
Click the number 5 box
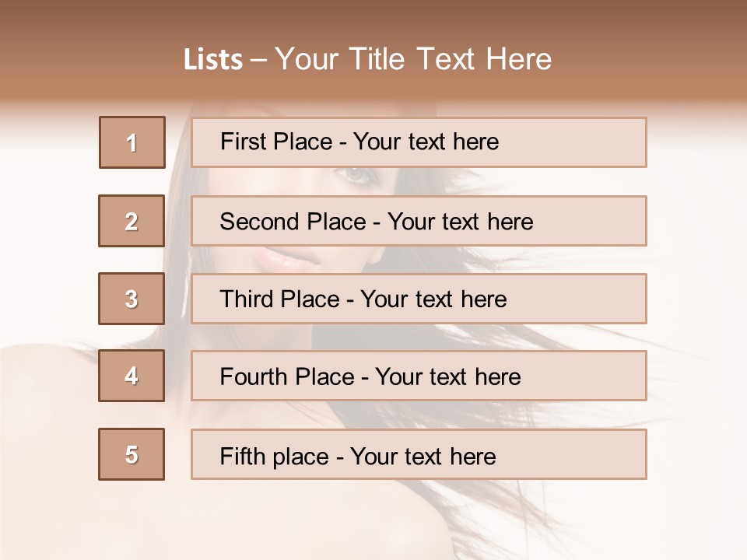tap(132, 454)
